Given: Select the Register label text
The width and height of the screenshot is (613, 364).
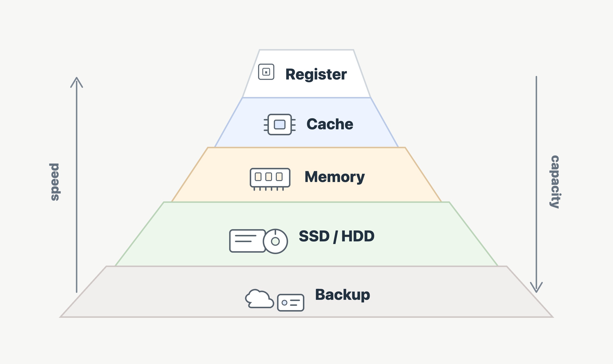Looking at the screenshot, I should pyautogui.click(x=316, y=74).
